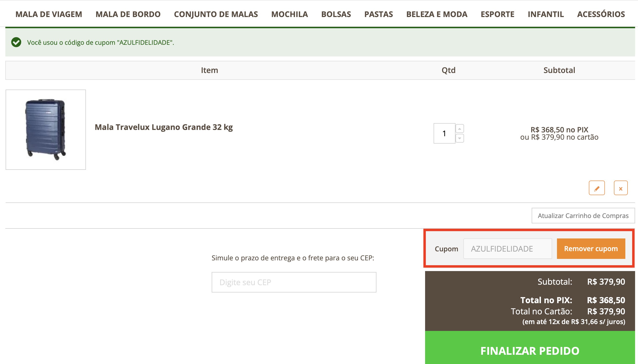The image size is (638, 364).
Task: Select the ESPORTE menu item
Action: coord(498,14)
